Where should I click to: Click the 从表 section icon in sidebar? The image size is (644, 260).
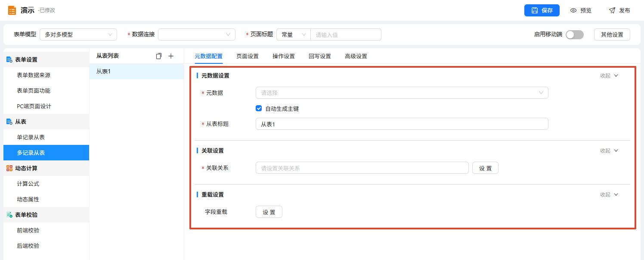pyautogui.click(x=9, y=122)
